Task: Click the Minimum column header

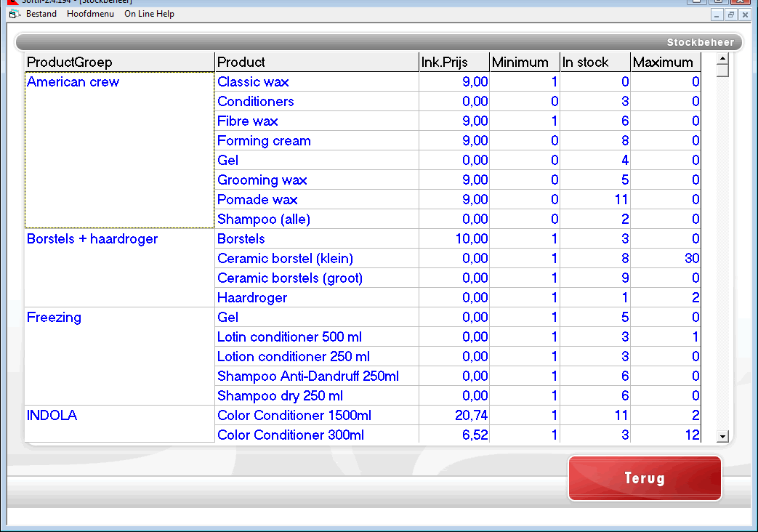Action: (525, 62)
